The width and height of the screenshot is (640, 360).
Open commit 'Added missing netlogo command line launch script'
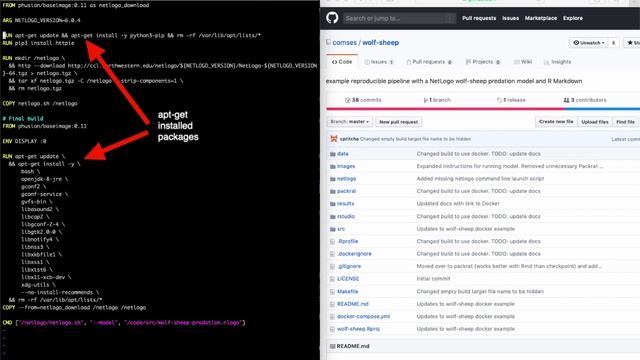coord(480,179)
